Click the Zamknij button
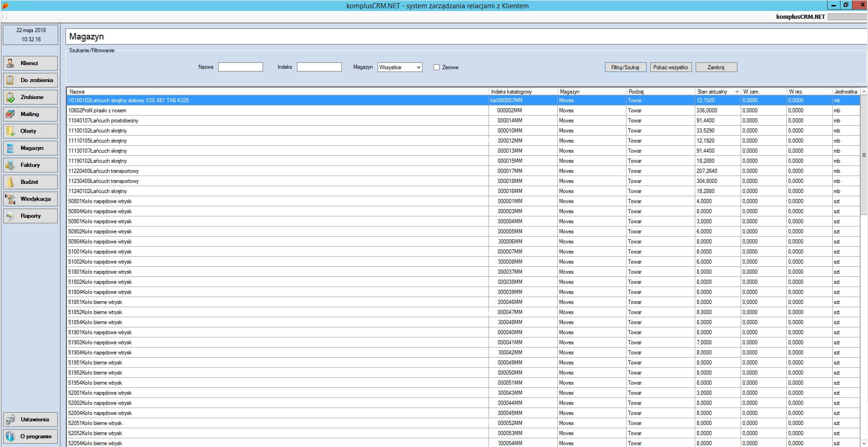Viewport: 868px width, 447px height. point(716,67)
